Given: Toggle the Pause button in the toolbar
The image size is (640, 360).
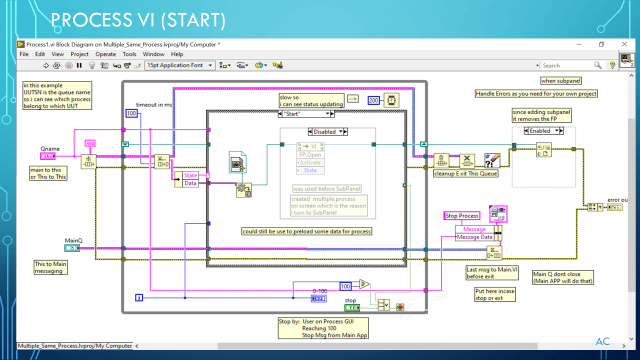Looking at the screenshot, I should click(80, 65).
